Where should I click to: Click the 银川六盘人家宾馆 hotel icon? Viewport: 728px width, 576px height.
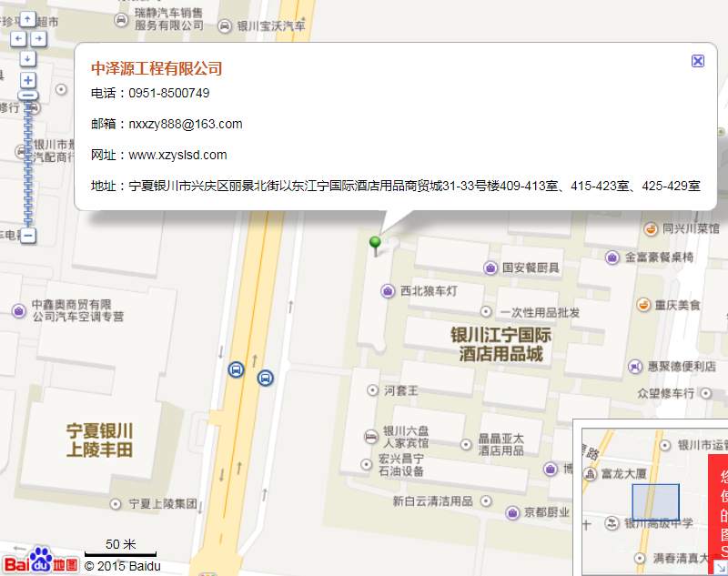[x=370, y=437]
